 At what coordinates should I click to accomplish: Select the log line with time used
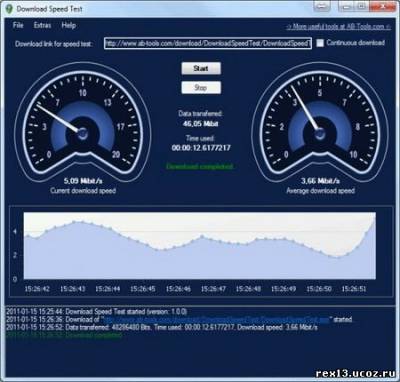click(x=162, y=327)
